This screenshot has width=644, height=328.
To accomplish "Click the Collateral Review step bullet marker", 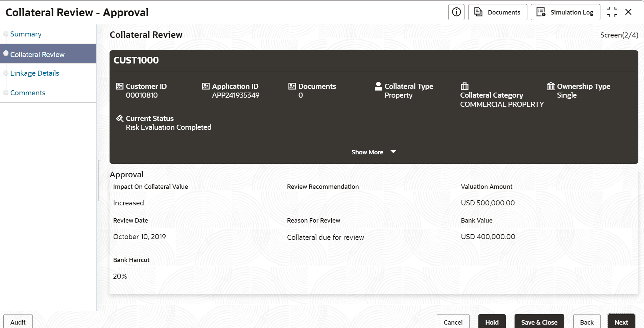I will (x=6, y=53).
